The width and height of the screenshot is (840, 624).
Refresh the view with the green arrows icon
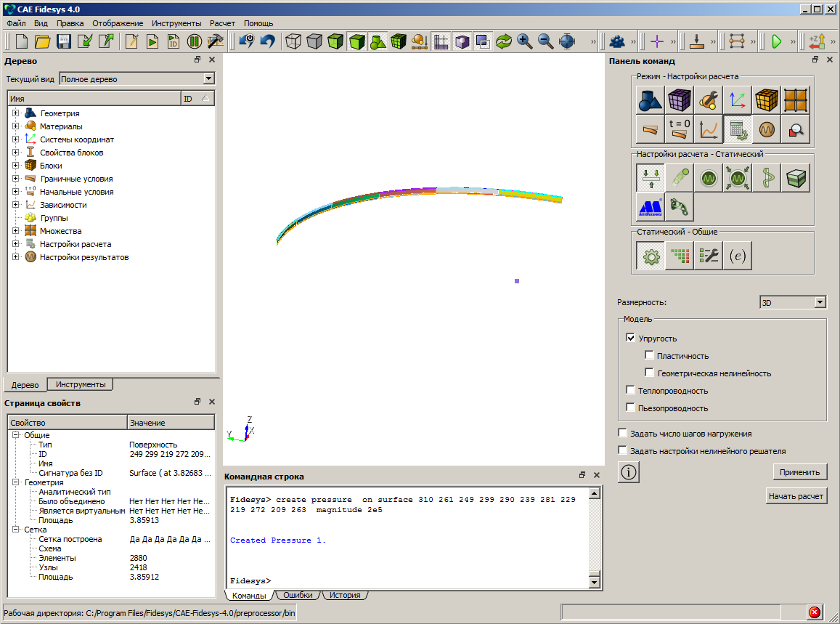click(x=504, y=41)
